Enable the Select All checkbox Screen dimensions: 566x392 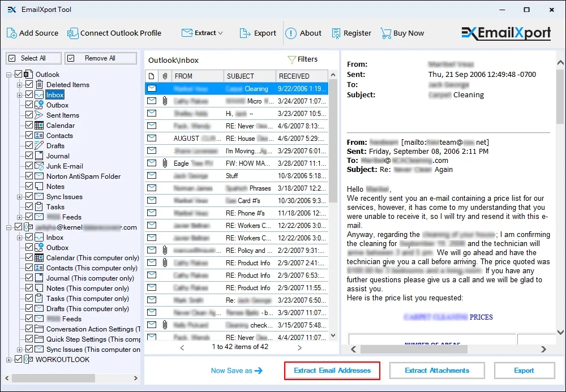tap(12, 58)
